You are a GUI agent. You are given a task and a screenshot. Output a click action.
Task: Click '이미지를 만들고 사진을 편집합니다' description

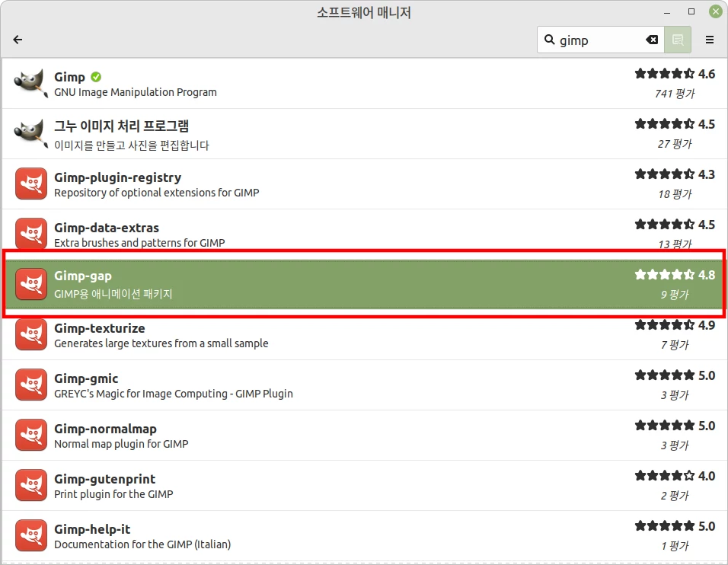(x=132, y=145)
